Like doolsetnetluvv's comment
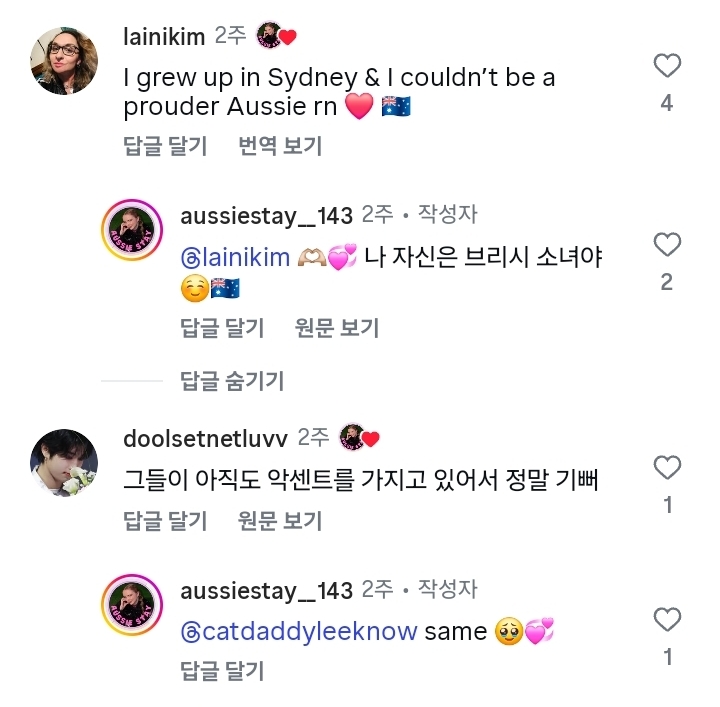This screenshot has height=707, width=720. [666, 468]
